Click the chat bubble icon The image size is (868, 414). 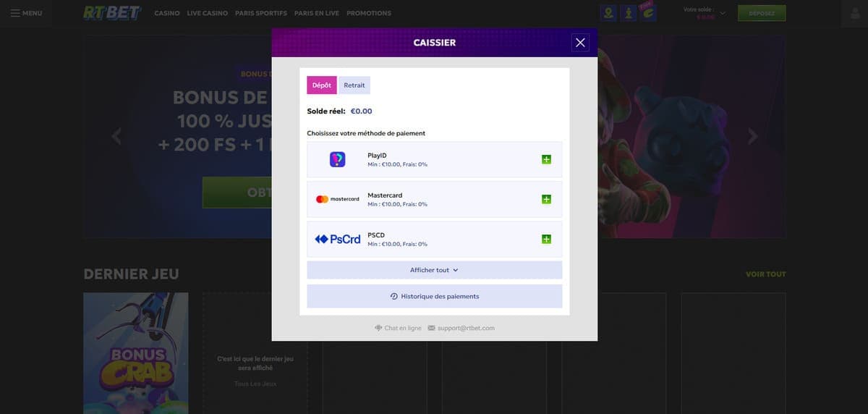tap(378, 328)
